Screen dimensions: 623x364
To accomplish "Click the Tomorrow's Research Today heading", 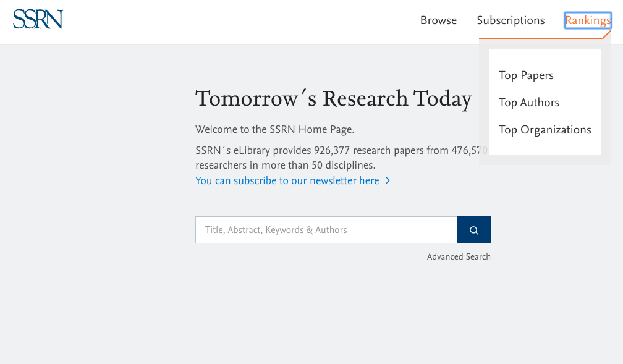I will pyautogui.click(x=333, y=98).
